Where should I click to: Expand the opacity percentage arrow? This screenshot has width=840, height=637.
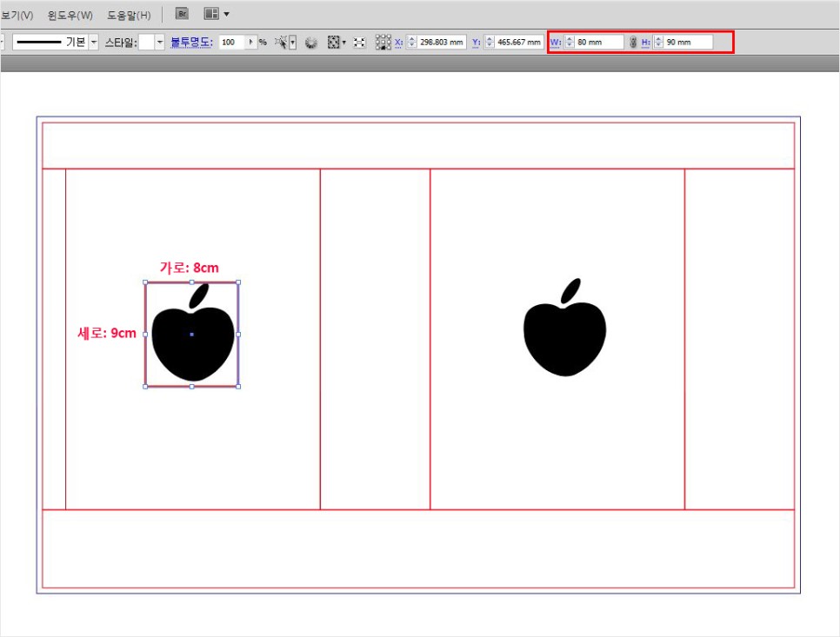tap(252, 42)
